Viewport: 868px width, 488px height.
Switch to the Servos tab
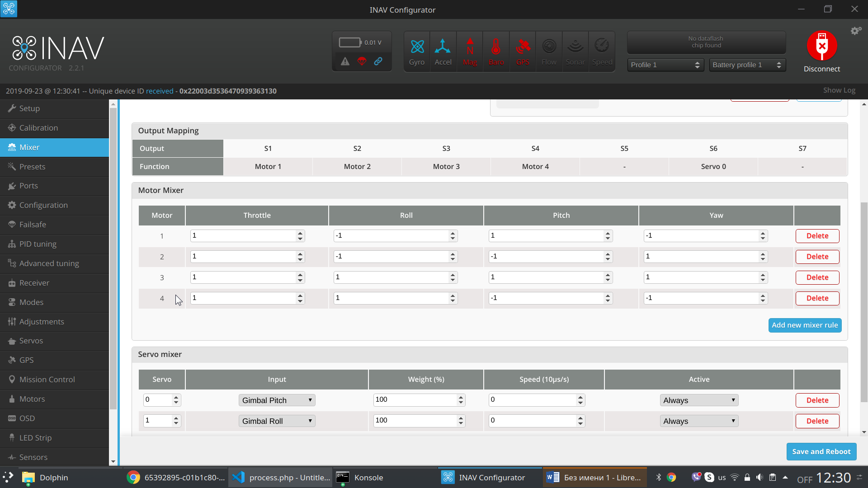pyautogui.click(x=30, y=341)
